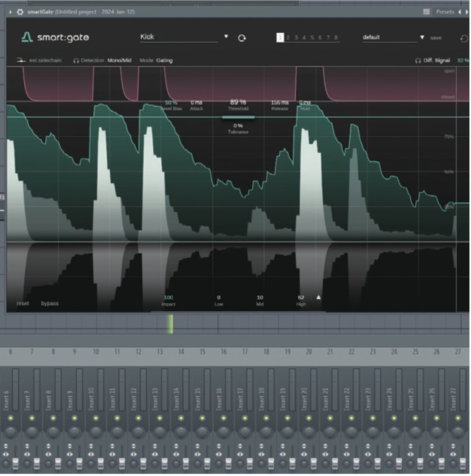
Task: Click the Detection headphone icon
Action: click(x=76, y=60)
